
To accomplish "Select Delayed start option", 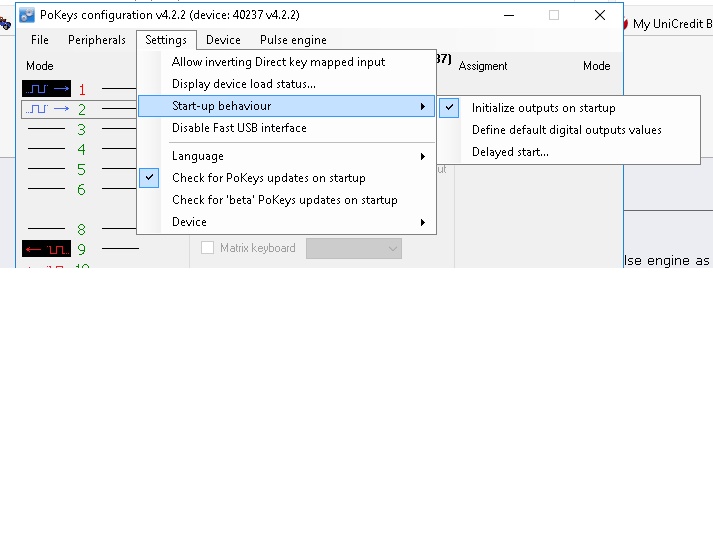I will pyautogui.click(x=510, y=152).
